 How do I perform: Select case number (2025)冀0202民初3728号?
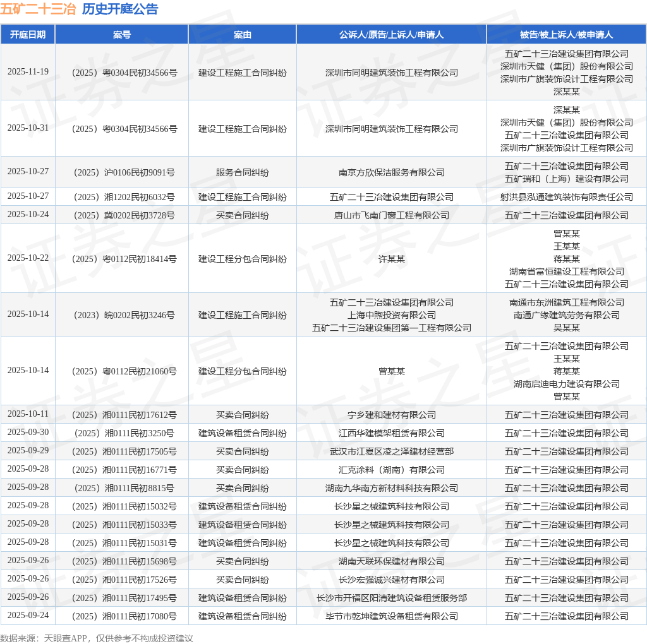[124, 215]
